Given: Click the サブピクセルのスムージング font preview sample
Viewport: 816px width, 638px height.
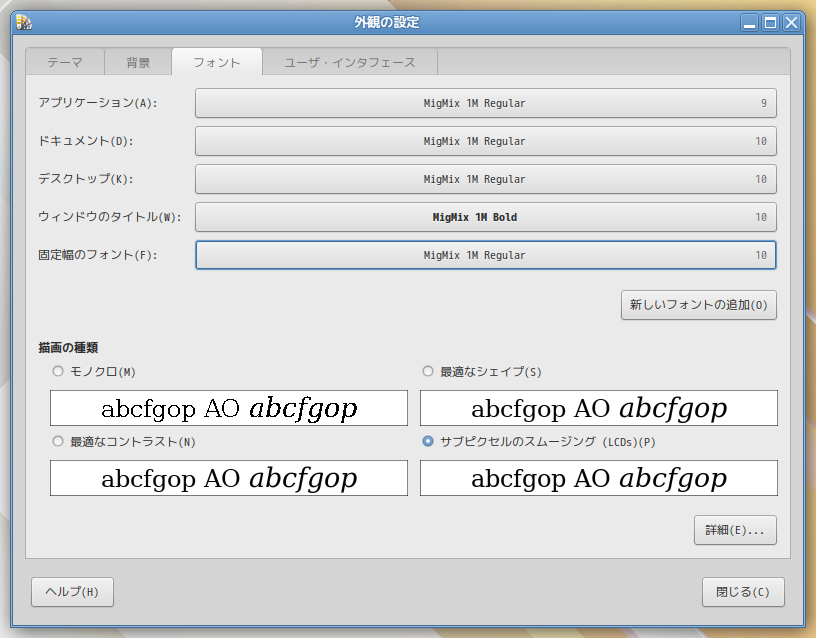Looking at the screenshot, I should pos(599,478).
